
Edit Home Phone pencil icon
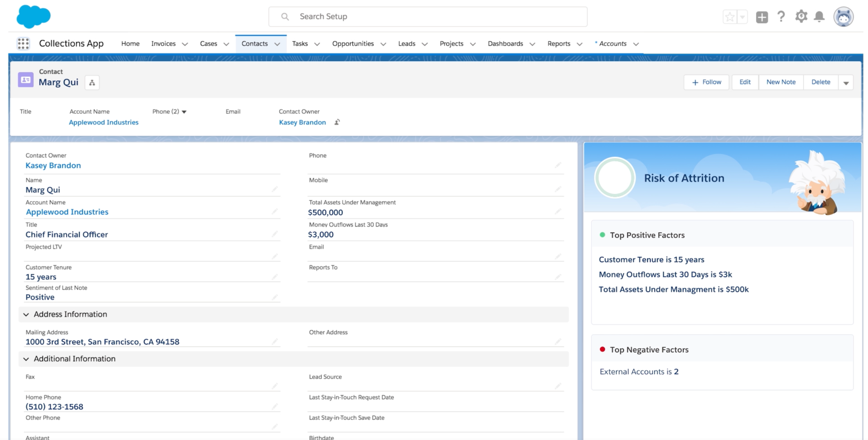275,406
